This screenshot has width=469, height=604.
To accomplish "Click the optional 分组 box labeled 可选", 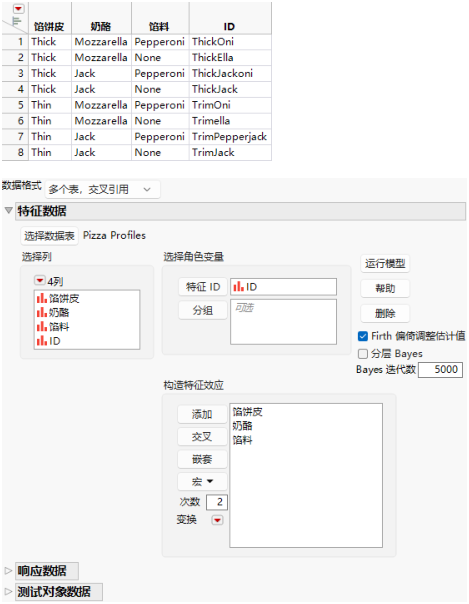I will tap(283, 322).
